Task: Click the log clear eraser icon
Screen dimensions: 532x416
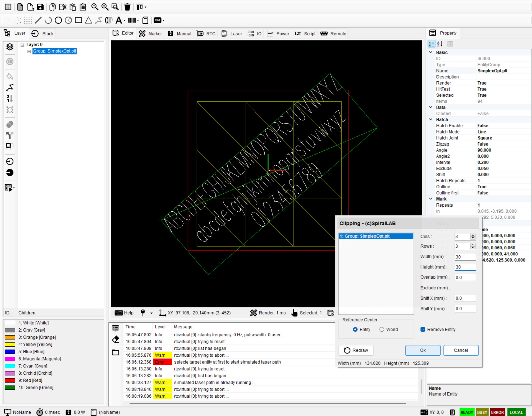Action: pyautogui.click(x=116, y=339)
